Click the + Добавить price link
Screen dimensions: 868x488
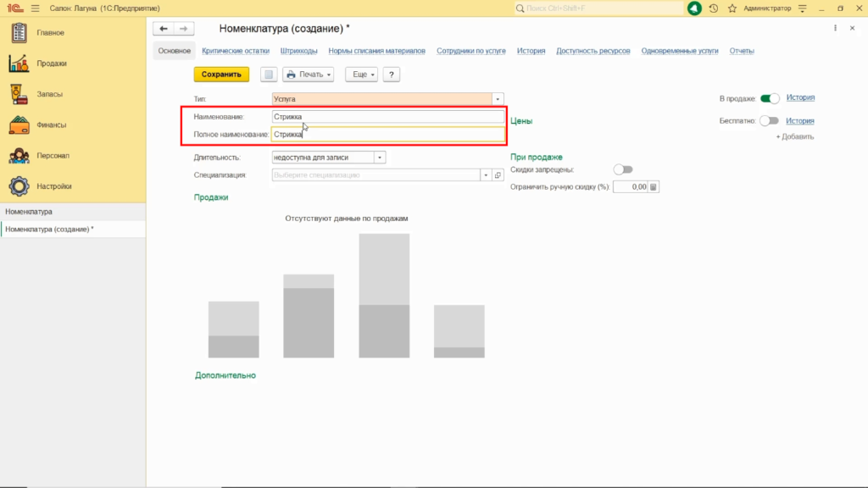click(x=795, y=136)
